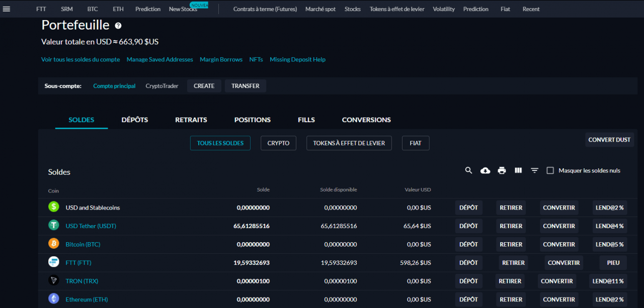Screen dimensions: 644x308
Task: Select the CryptoTrader sub-account
Action: tap(162, 86)
